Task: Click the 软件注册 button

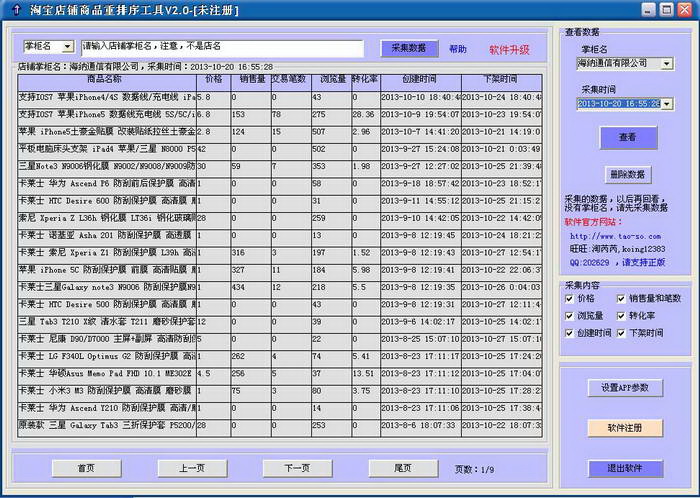Action: (x=625, y=428)
